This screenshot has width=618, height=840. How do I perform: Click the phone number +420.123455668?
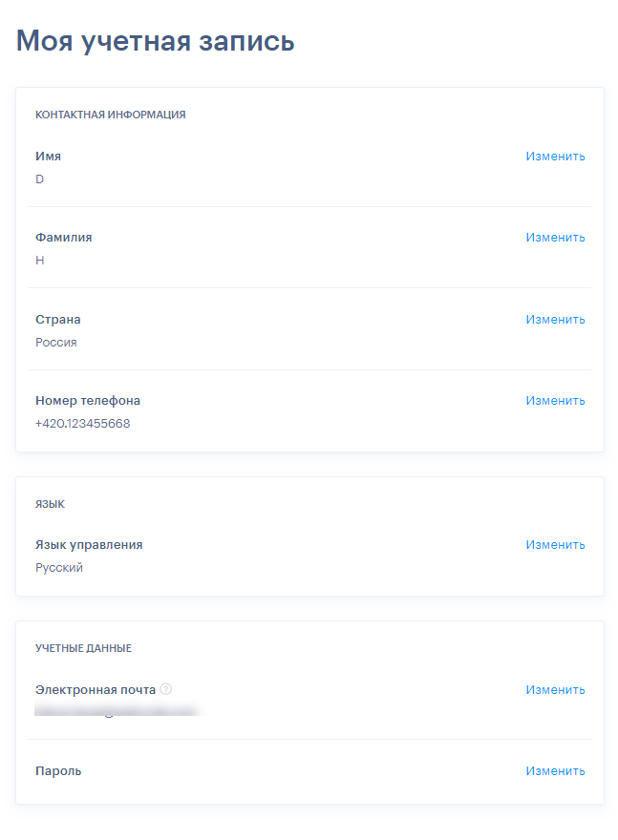pos(82,424)
